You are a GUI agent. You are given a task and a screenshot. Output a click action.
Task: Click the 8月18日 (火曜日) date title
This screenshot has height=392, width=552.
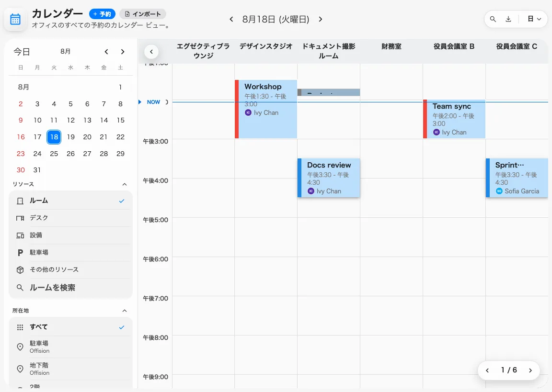click(276, 19)
